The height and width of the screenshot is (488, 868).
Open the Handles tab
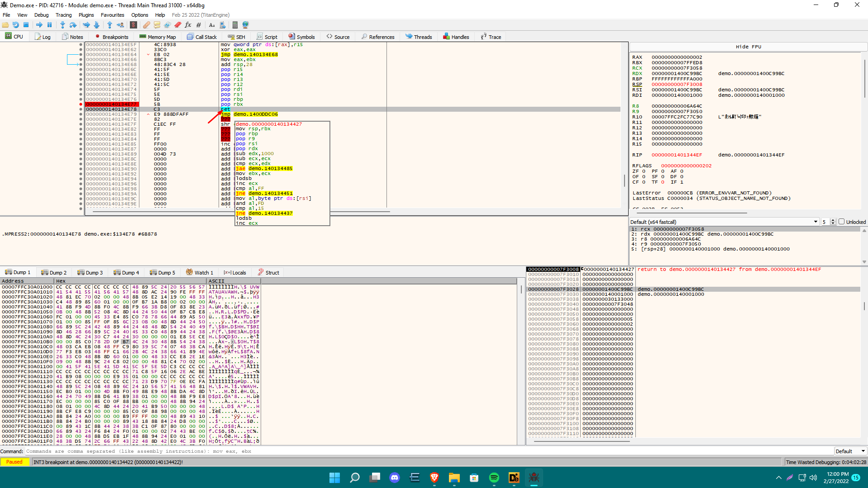pos(457,37)
